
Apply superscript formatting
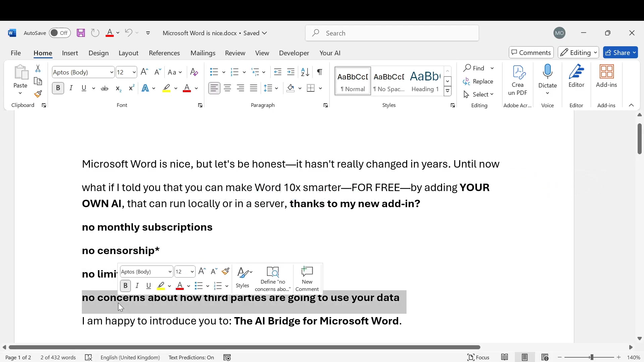click(x=131, y=88)
